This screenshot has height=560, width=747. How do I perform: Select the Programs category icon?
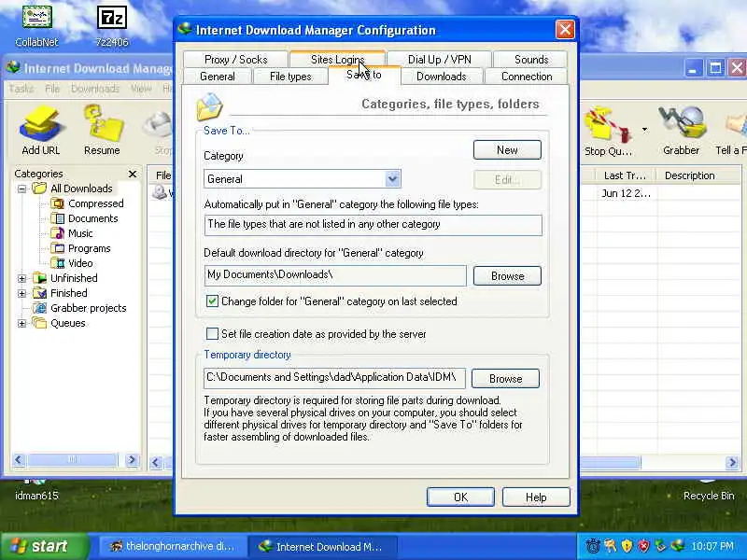[x=57, y=248]
